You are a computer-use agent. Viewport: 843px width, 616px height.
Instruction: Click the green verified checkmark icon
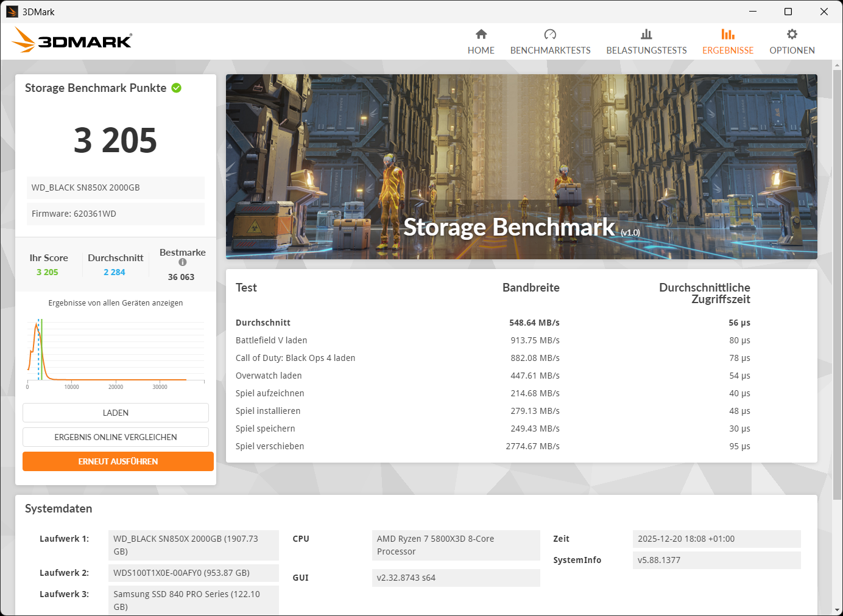point(177,88)
